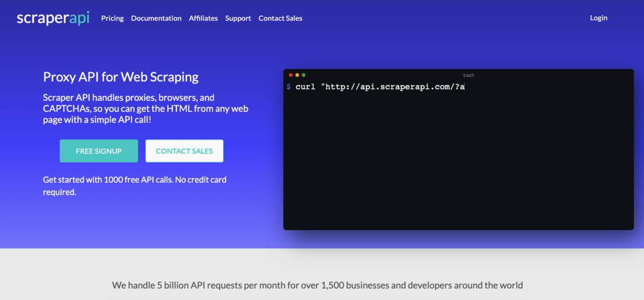Select Contact Sales in navigation bar
This screenshot has width=644, height=300.
click(x=280, y=18)
